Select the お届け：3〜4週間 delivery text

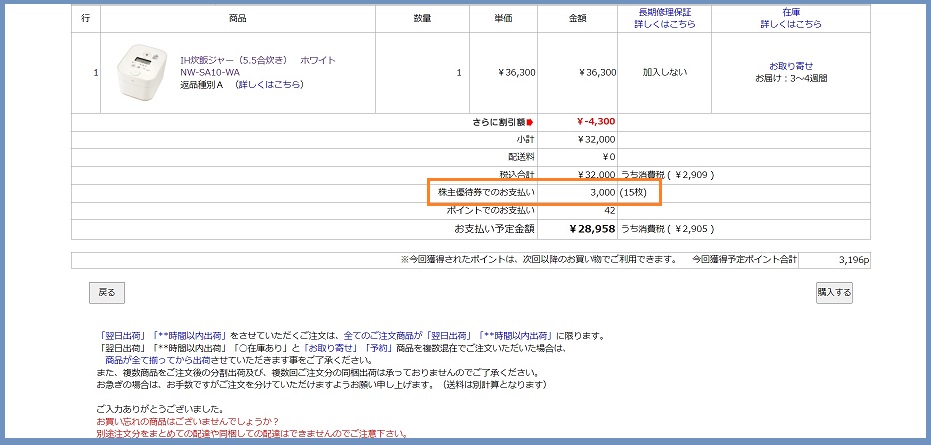pyautogui.click(x=791, y=78)
